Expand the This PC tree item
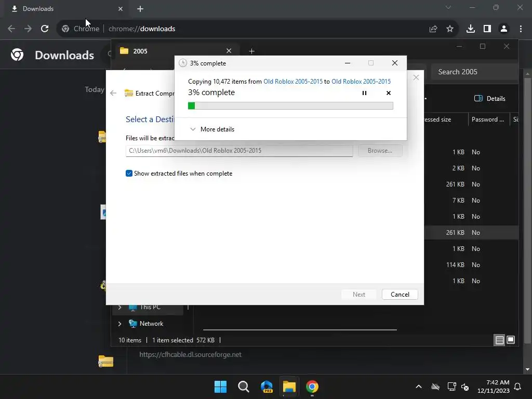This screenshot has height=399, width=532. click(120, 308)
